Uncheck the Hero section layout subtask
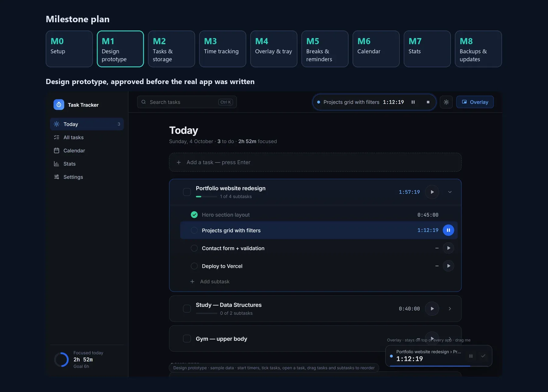The height and width of the screenshot is (392, 548). pos(194,215)
